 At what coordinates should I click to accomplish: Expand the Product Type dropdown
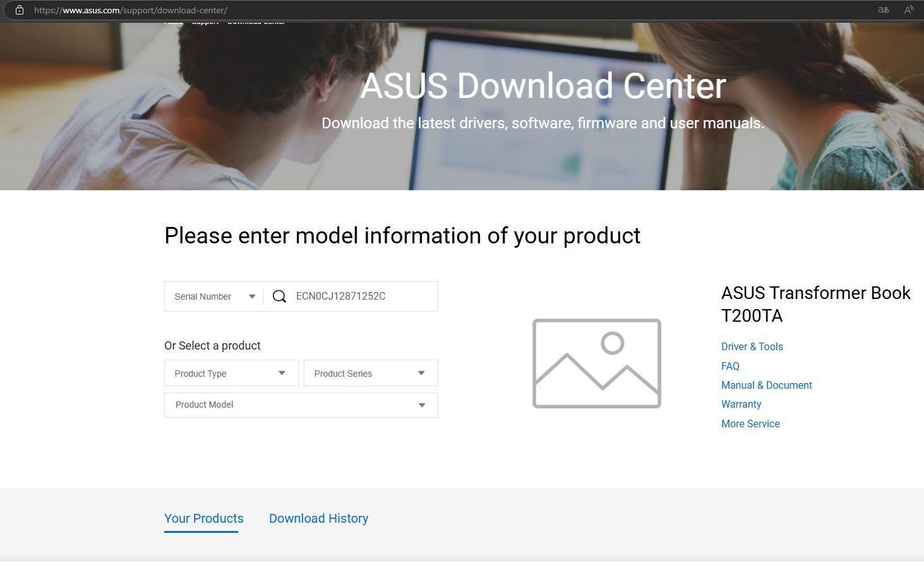tap(231, 374)
